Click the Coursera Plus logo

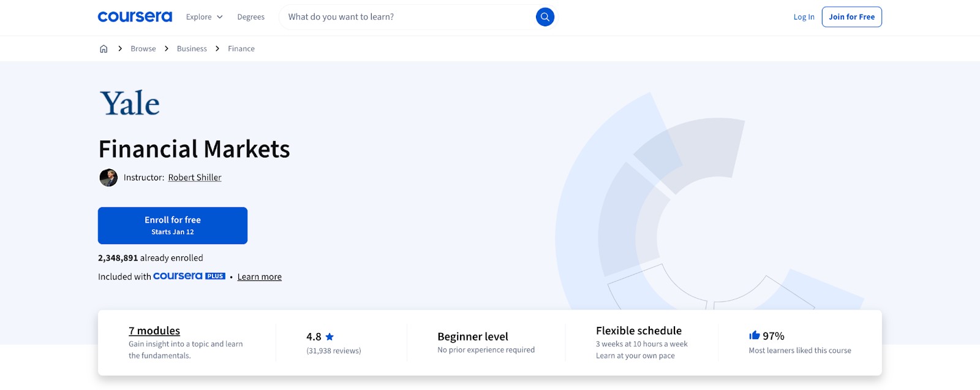click(x=189, y=276)
